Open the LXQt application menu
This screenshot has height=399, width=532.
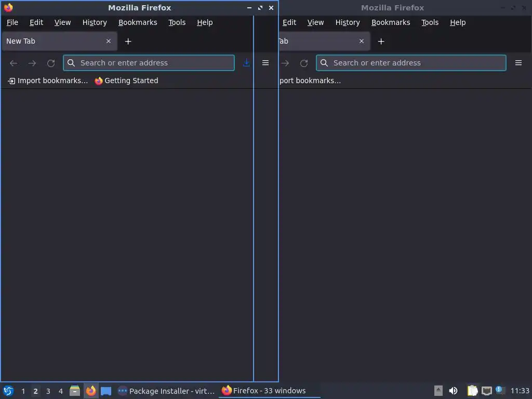[x=8, y=391]
